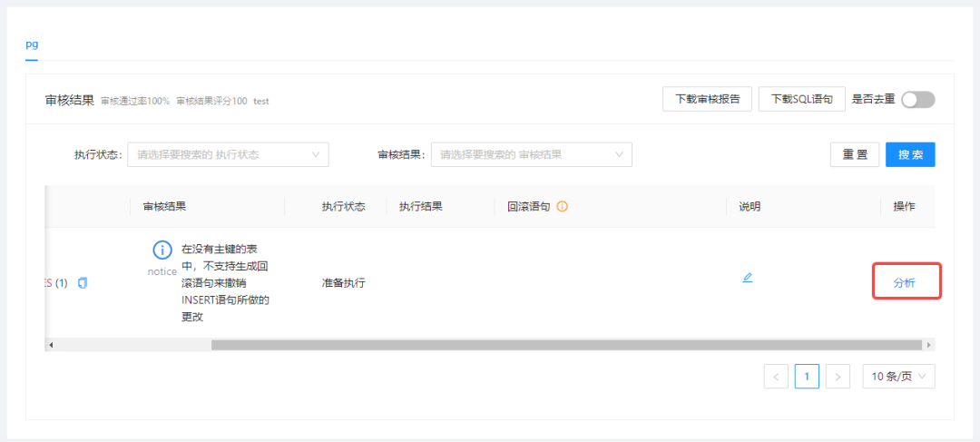Click the 重置 button
This screenshot has width=980, height=442.
855,154
